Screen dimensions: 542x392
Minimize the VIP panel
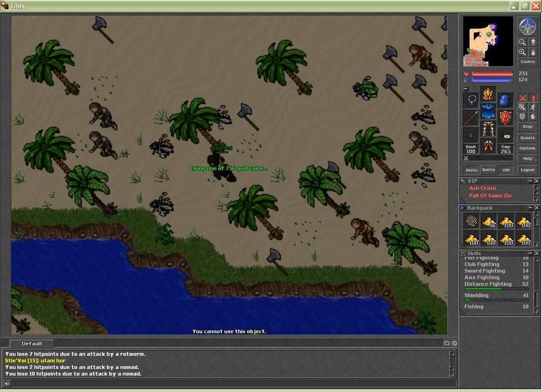(530, 181)
